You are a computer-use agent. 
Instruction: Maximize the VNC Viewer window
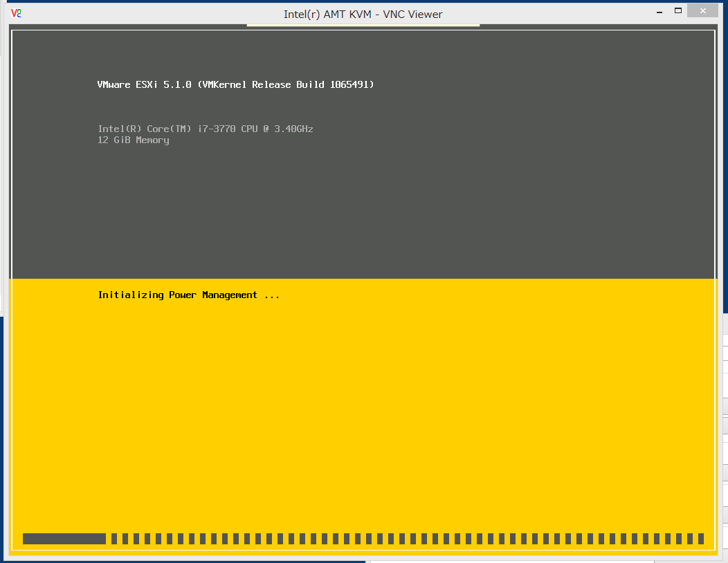[678, 10]
